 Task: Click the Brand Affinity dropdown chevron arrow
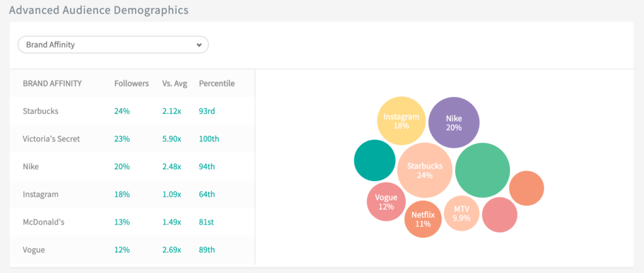click(199, 45)
